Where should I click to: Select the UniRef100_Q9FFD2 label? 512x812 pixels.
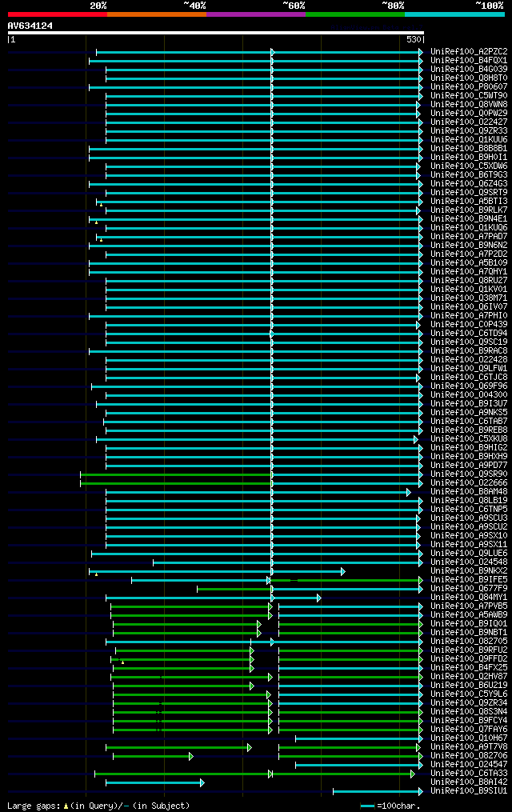(469, 659)
